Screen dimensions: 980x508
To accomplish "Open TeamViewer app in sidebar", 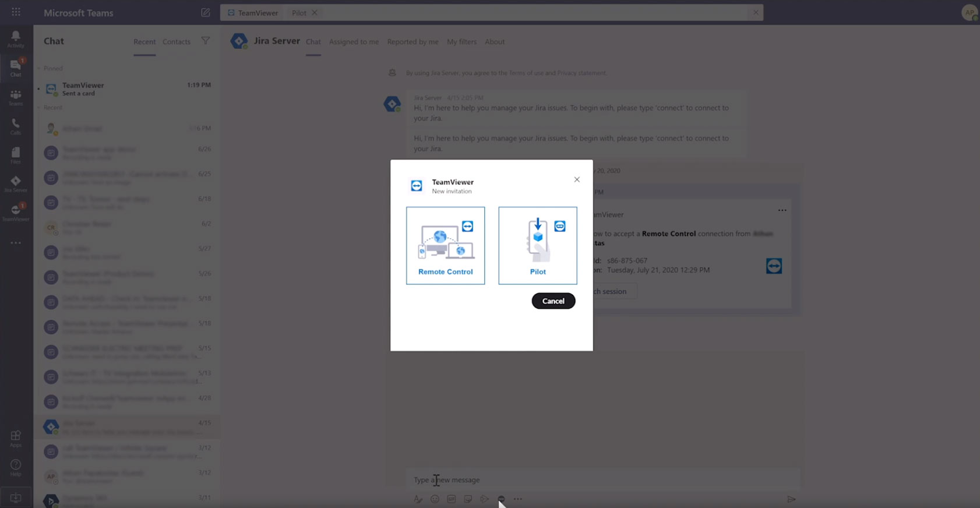I will point(16,213).
